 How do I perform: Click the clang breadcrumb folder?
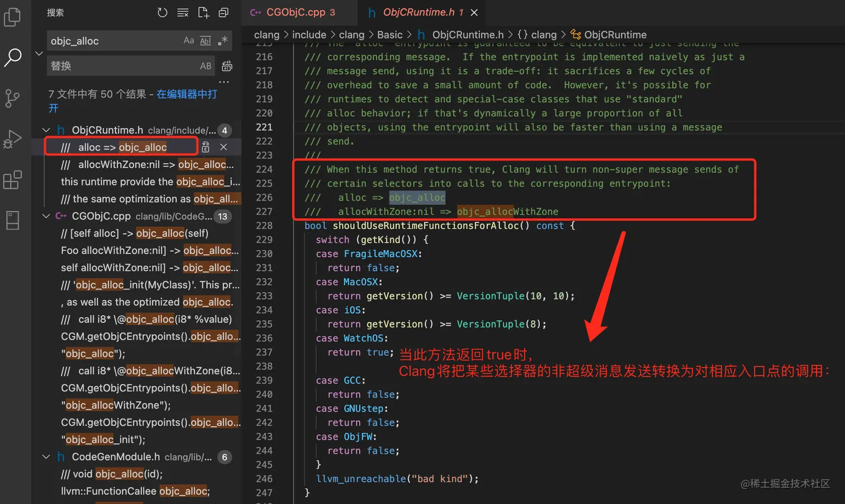267,35
